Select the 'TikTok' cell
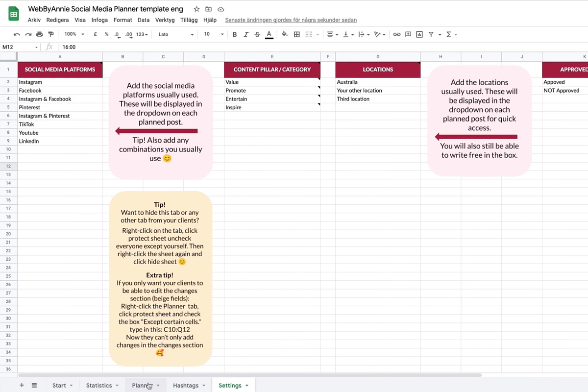 tap(60, 124)
